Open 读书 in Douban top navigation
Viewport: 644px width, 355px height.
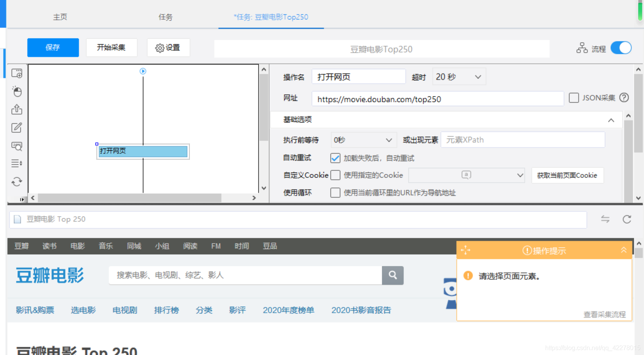50,246
